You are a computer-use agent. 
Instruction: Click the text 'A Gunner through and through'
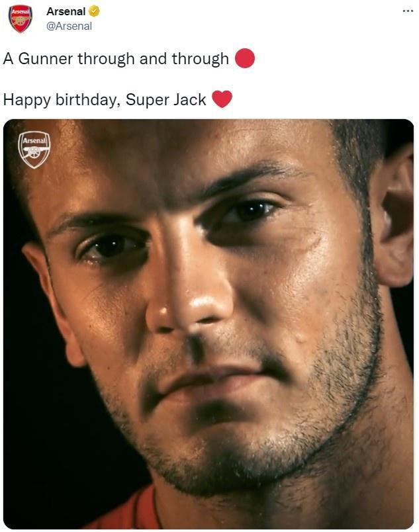pos(116,58)
